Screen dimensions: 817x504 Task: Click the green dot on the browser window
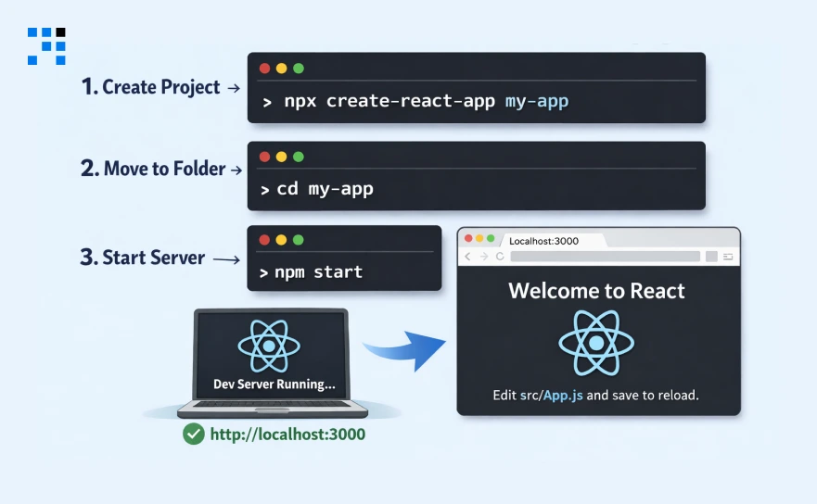pos(491,238)
